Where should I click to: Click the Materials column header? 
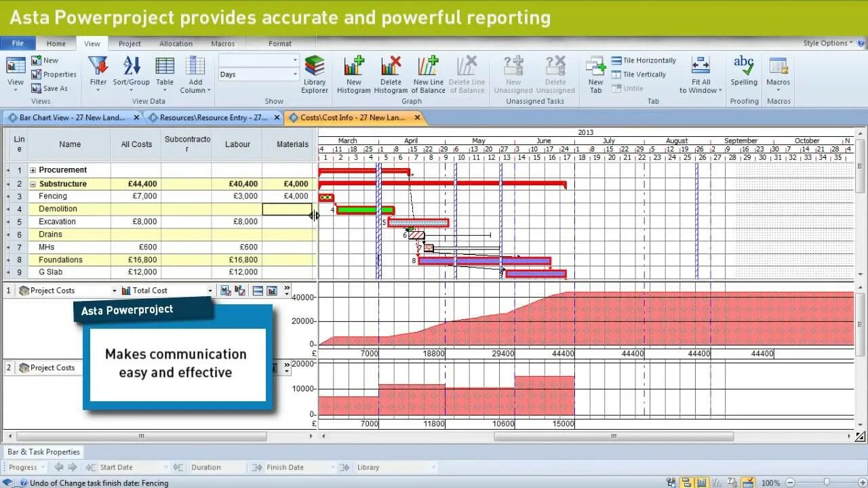pos(292,144)
